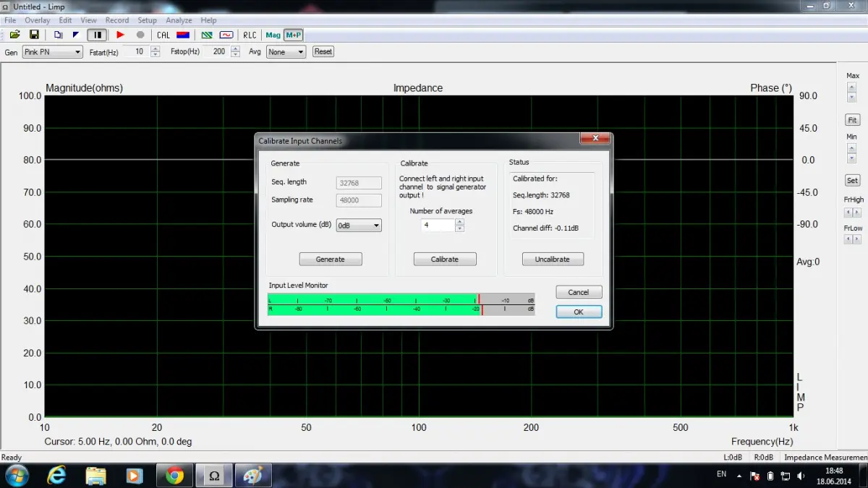Click inside the Number of averages field
Screen dimensions: 868x488
point(438,226)
